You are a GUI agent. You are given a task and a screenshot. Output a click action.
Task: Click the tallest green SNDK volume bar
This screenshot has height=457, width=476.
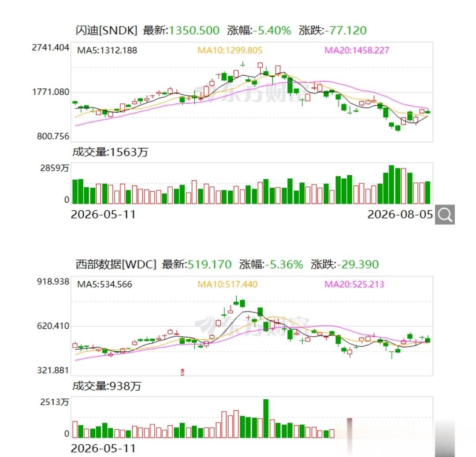click(x=392, y=185)
